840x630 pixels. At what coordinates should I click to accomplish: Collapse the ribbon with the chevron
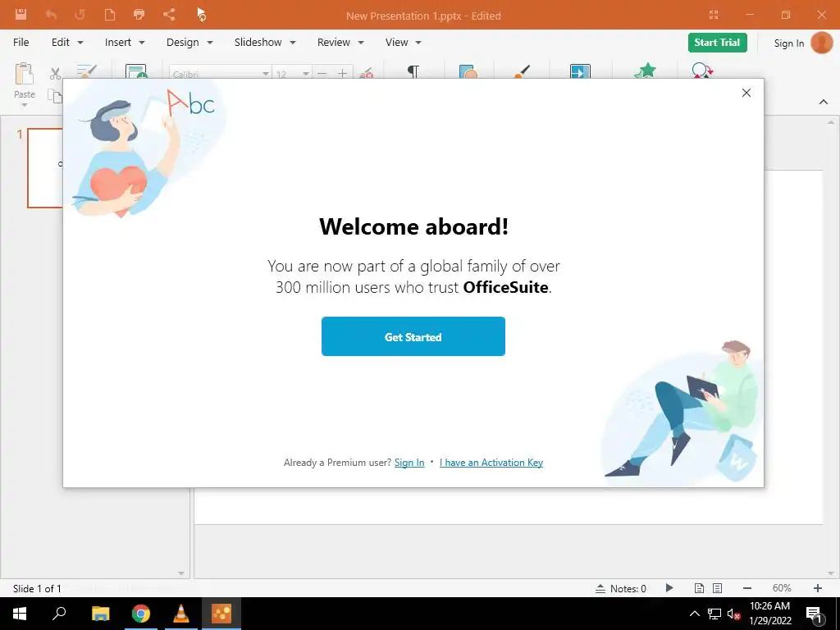pyautogui.click(x=824, y=102)
